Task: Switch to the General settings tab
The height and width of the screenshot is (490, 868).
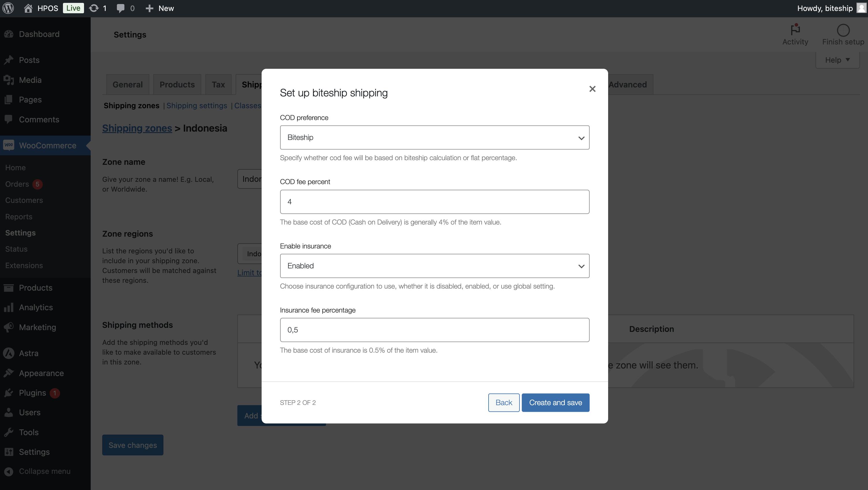Action: coord(127,85)
